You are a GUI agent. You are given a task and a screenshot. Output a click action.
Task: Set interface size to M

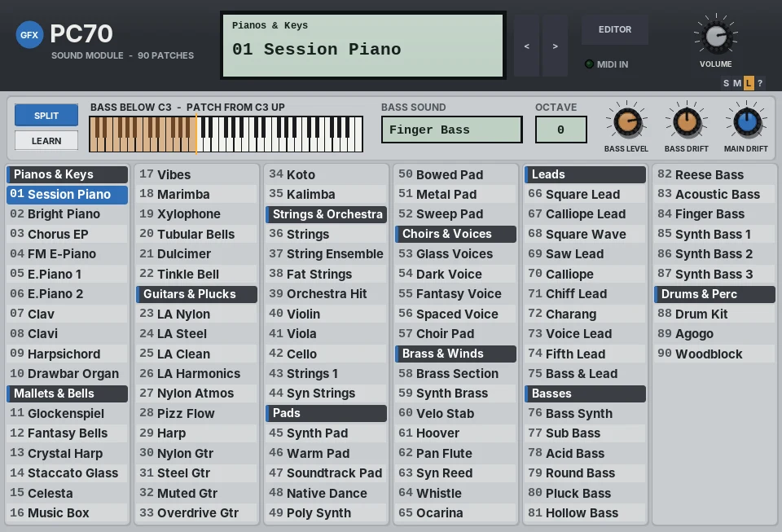click(737, 83)
